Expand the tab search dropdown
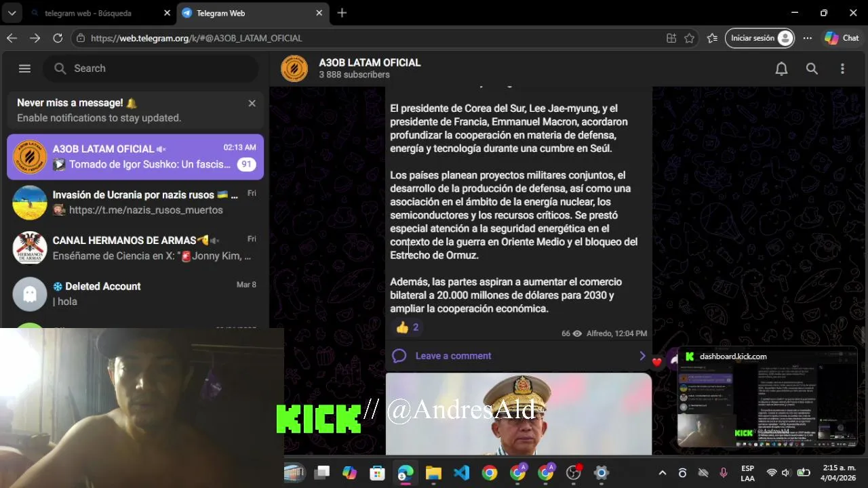 point(12,13)
